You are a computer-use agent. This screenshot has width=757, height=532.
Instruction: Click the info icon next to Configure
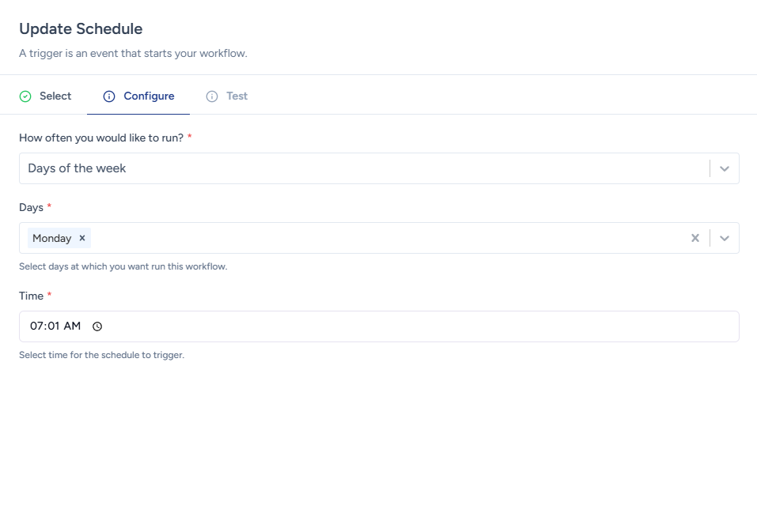(x=109, y=96)
